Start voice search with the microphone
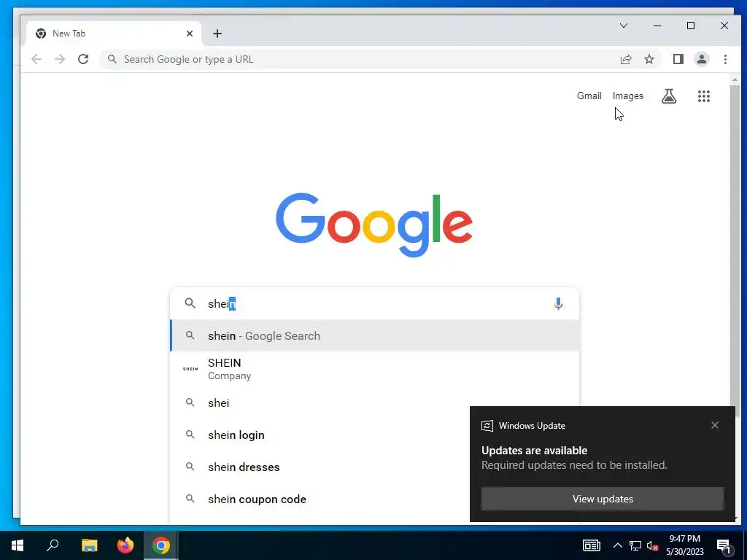 pyautogui.click(x=558, y=303)
